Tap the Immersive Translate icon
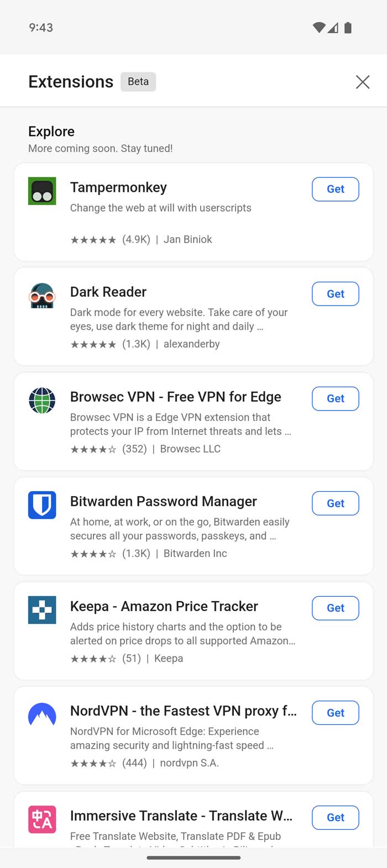The image size is (387, 868). [x=42, y=819]
